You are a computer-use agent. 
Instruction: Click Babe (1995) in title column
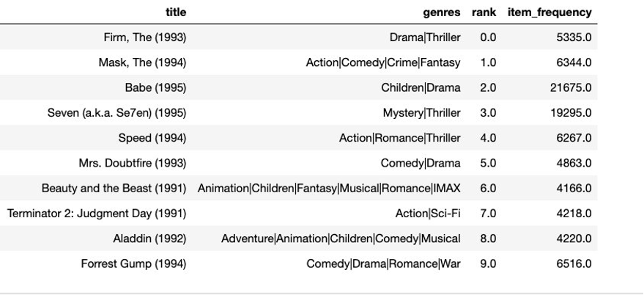point(155,87)
